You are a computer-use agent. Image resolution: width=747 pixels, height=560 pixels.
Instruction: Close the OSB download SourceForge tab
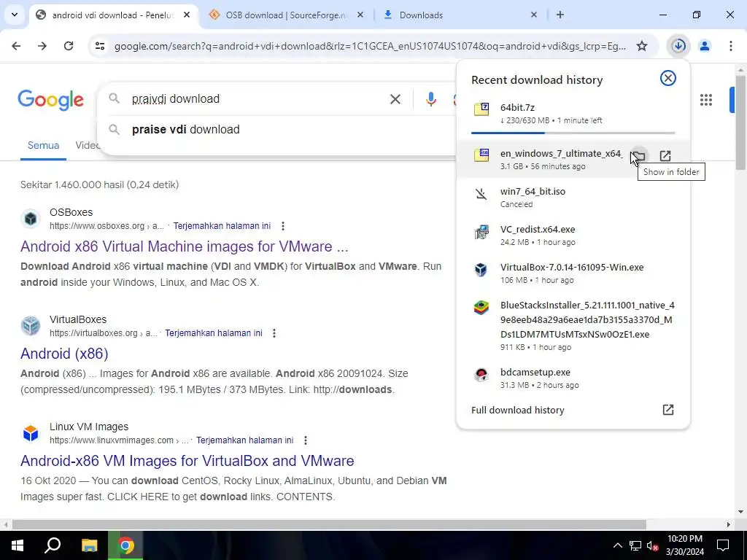[x=360, y=15]
